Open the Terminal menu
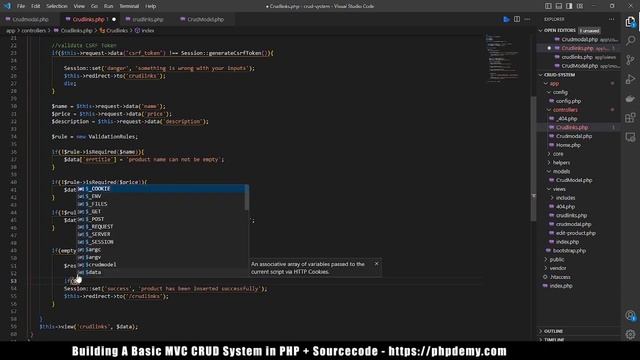This screenshot has width=640, height=360. pyautogui.click(x=129, y=6)
